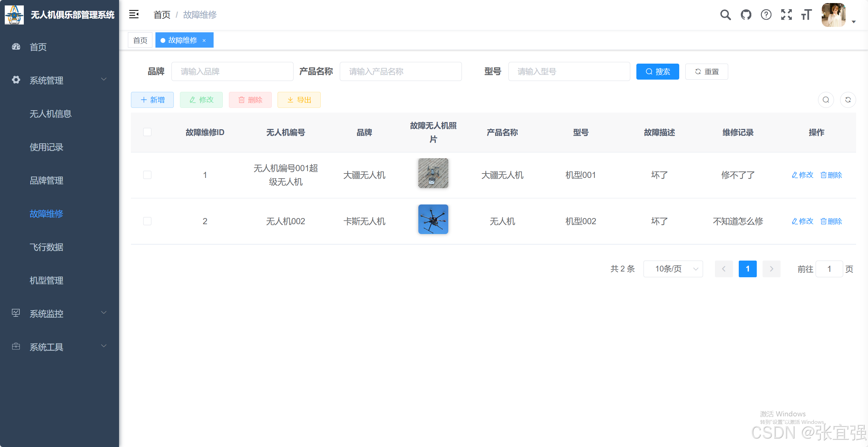The height and width of the screenshot is (447, 868).
Task: Open the user avatar menu
Action: (834, 15)
